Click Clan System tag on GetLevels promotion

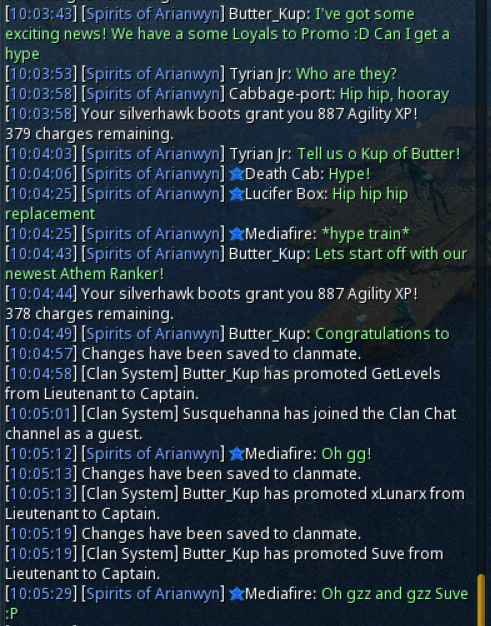tap(130, 374)
